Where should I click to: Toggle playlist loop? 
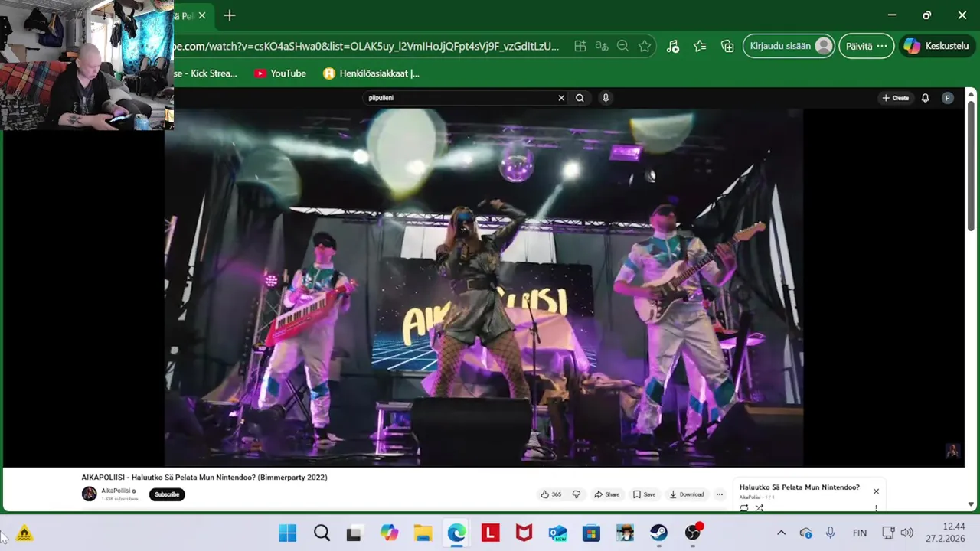click(x=744, y=507)
